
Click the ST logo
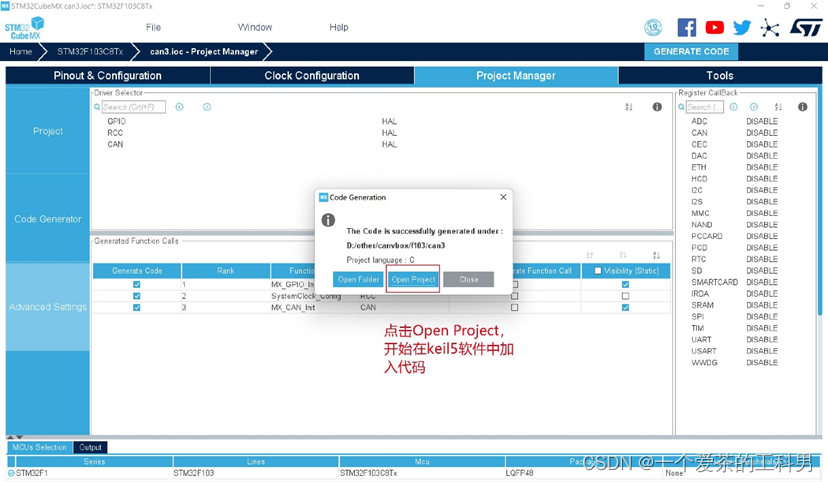tap(806, 27)
